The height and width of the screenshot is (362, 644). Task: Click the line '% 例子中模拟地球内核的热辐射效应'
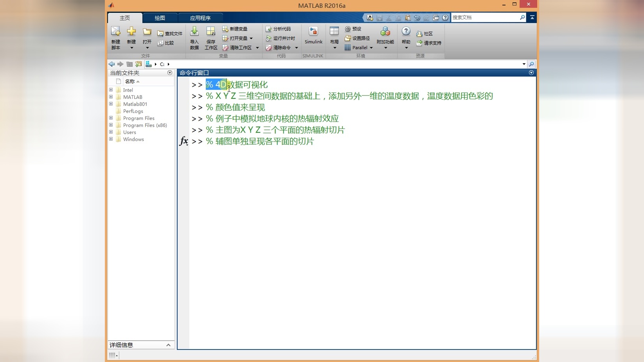tap(272, 119)
